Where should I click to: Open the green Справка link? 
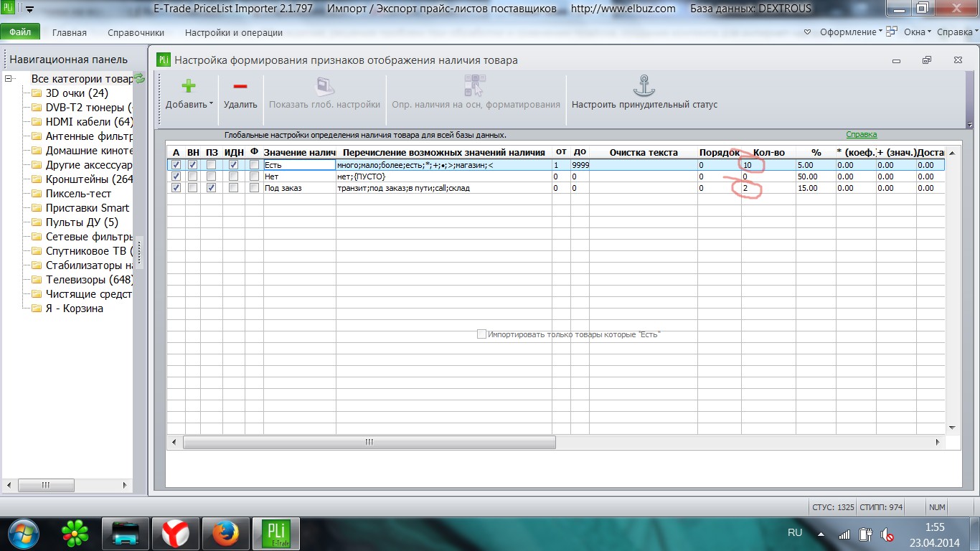[861, 135]
